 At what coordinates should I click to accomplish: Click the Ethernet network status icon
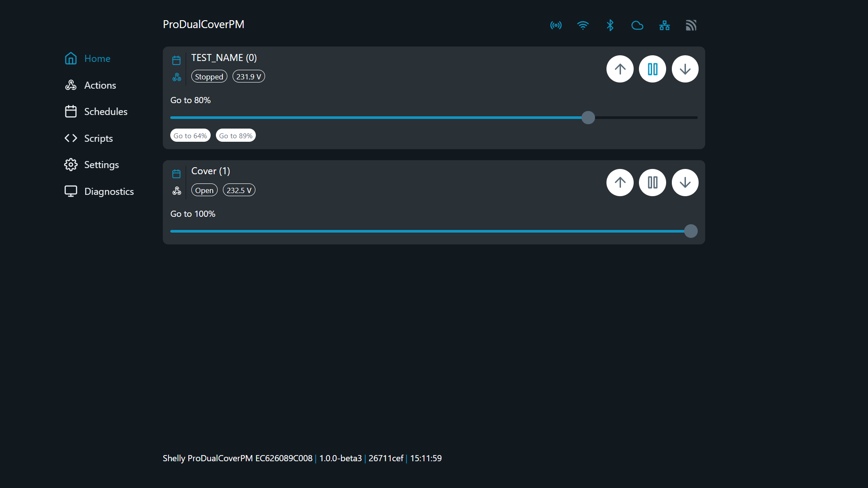pyautogui.click(x=664, y=25)
